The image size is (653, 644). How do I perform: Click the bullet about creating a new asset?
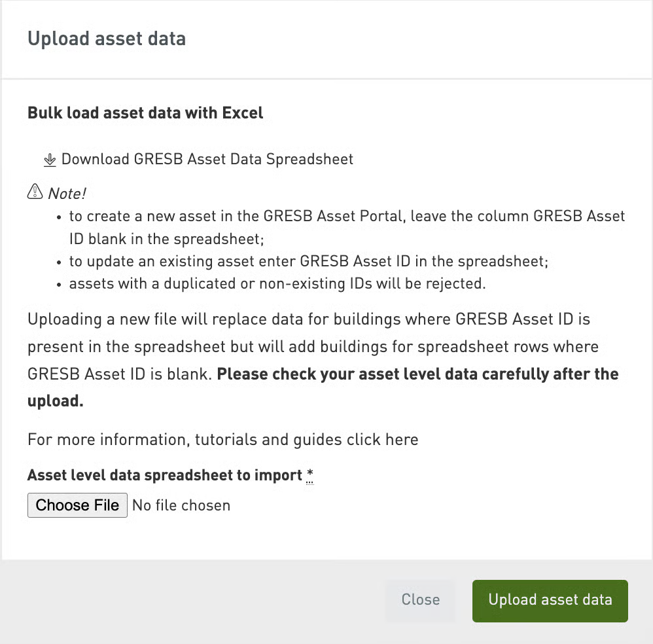[x=347, y=217]
